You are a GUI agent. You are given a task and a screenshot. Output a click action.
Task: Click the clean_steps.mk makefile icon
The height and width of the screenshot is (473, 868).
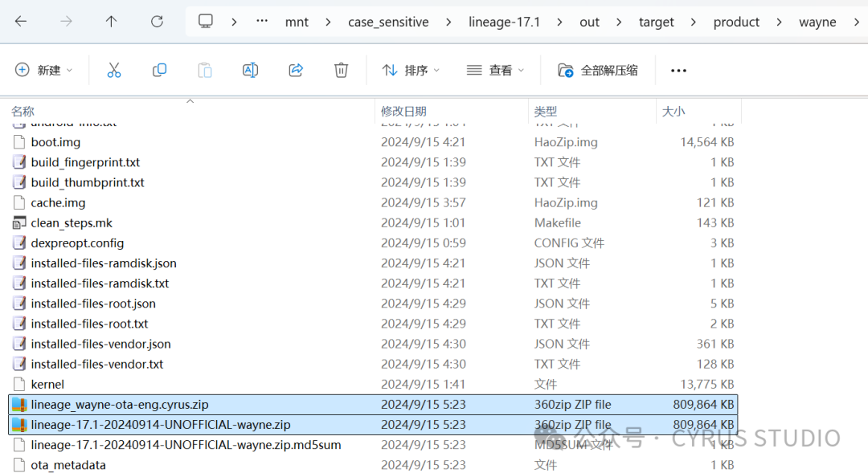(x=19, y=223)
